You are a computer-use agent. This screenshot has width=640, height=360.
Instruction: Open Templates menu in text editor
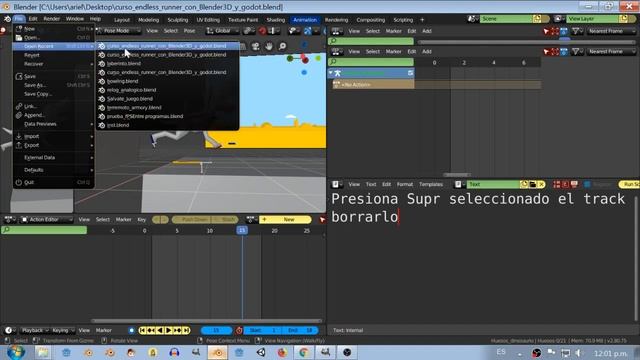431,184
